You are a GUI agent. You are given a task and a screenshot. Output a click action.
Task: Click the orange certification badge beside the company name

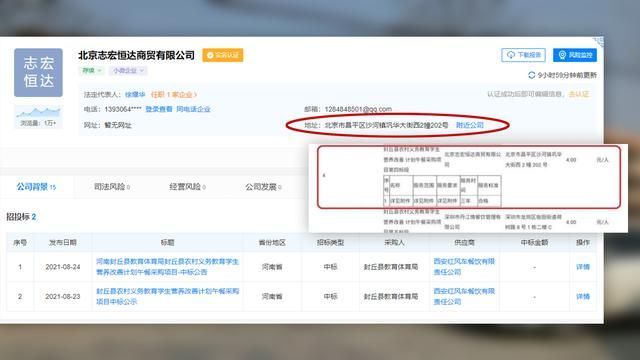pyautogui.click(x=223, y=55)
